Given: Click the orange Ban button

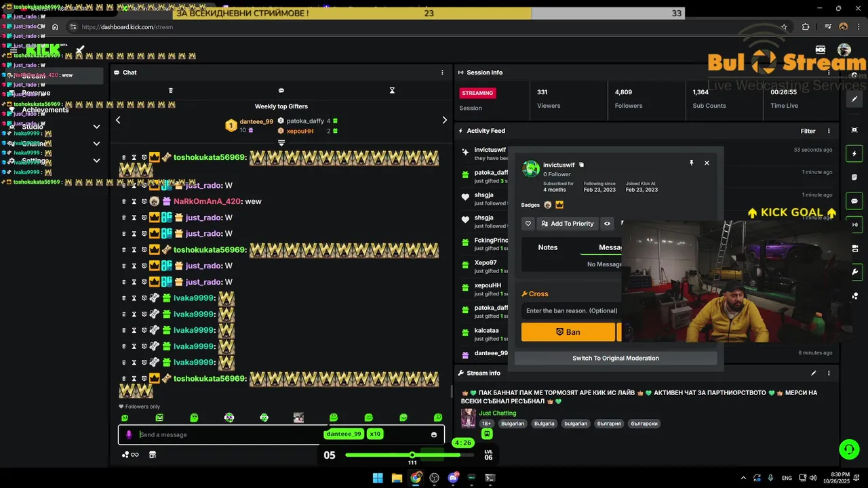Looking at the screenshot, I should click(568, 332).
